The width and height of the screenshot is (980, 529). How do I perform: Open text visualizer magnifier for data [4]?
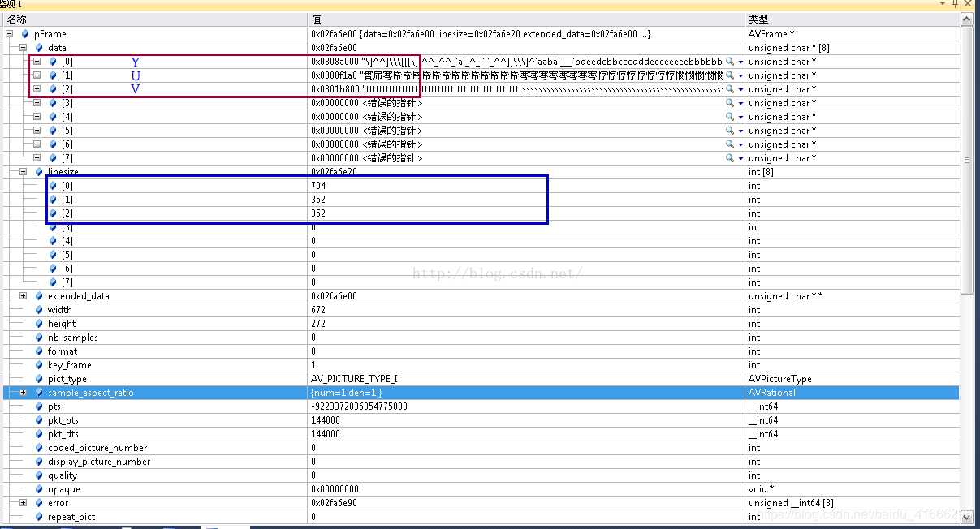[730, 117]
